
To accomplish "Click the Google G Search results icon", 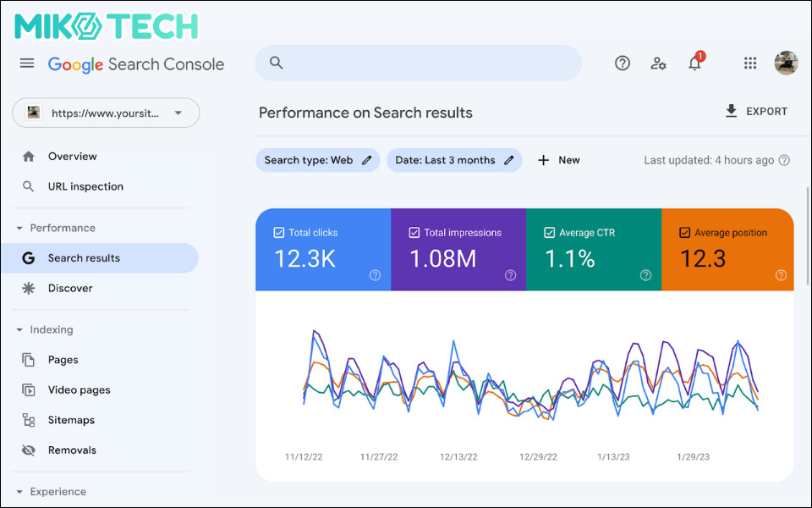I will [29, 258].
